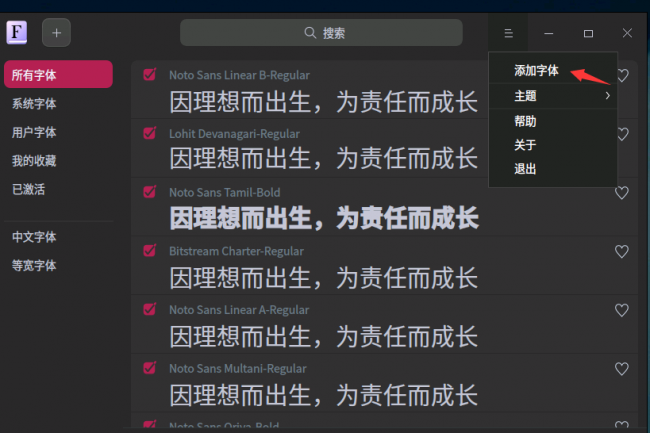Click the Font Manager app logo icon
This screenshot has width=650, height=433.
pyautogui.click(x=17, y=32)
